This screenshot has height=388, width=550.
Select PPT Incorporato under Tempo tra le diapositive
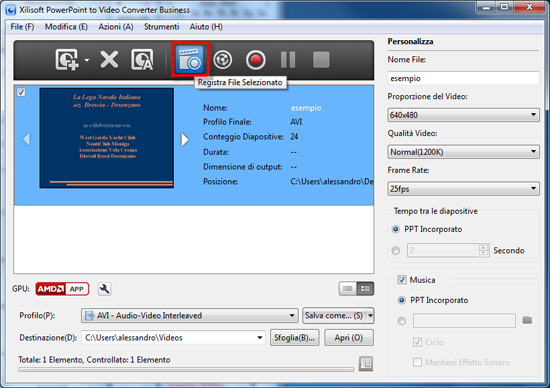[396, 229]
